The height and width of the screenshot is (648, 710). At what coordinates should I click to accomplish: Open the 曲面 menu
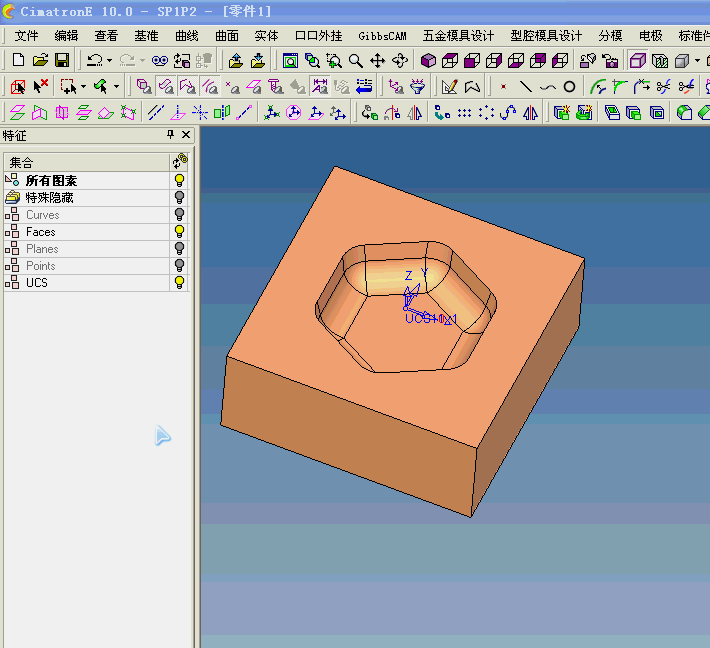(x=226, y=36)
